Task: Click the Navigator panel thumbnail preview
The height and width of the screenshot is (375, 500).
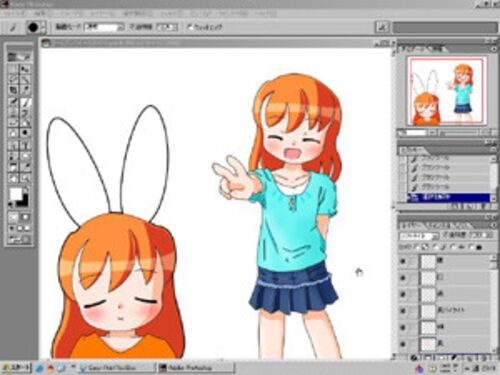Action: [447, 92]
